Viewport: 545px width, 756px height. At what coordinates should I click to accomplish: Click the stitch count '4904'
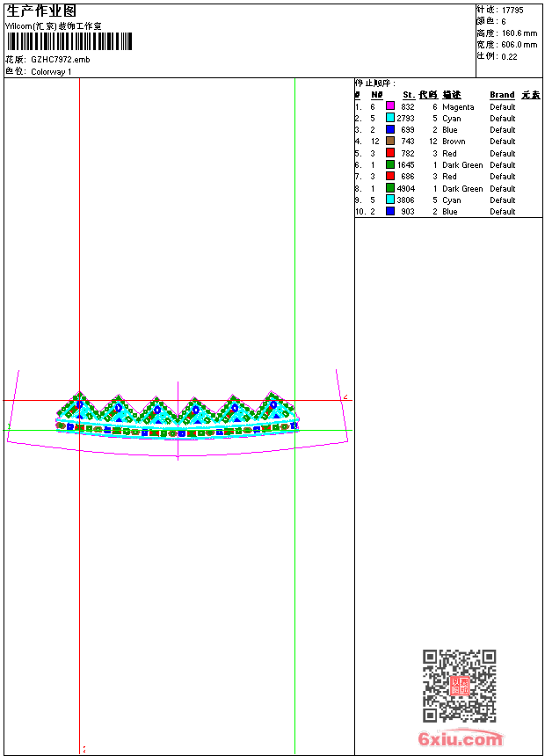(405, 188)
